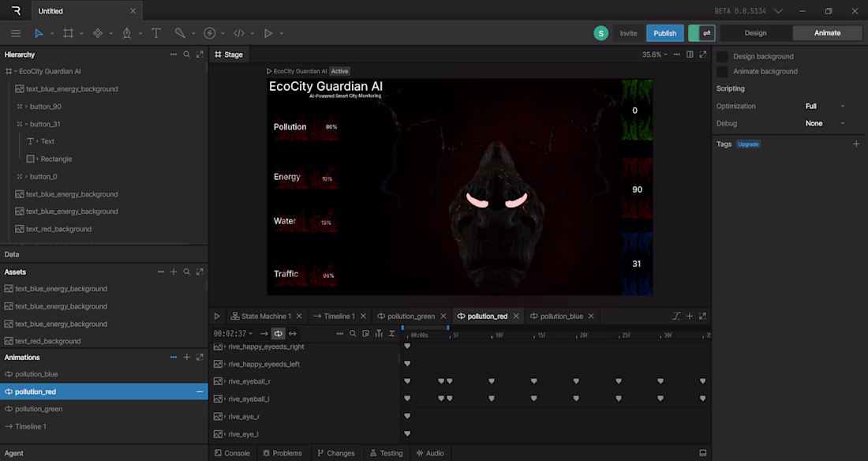Enable Design background checkbox
This screenshot has height=461, width=868.
[x=722, y=57]
